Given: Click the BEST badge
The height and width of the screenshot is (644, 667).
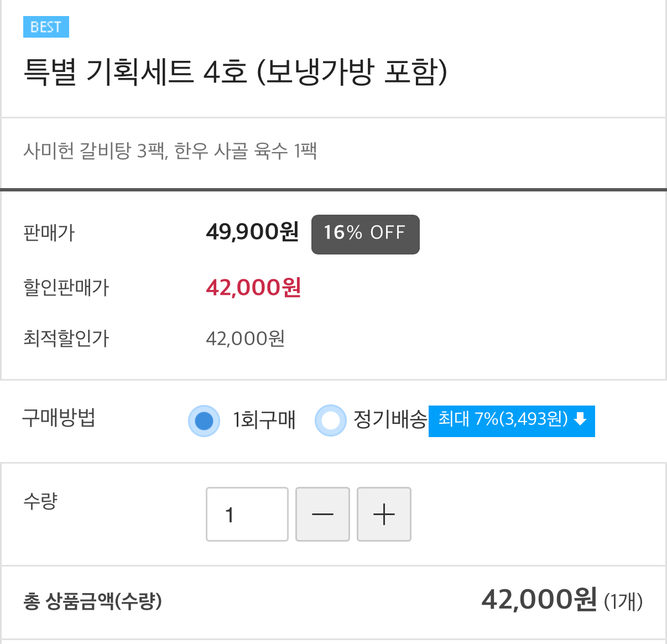Looking at the screenshot, I should pos(46,27).
